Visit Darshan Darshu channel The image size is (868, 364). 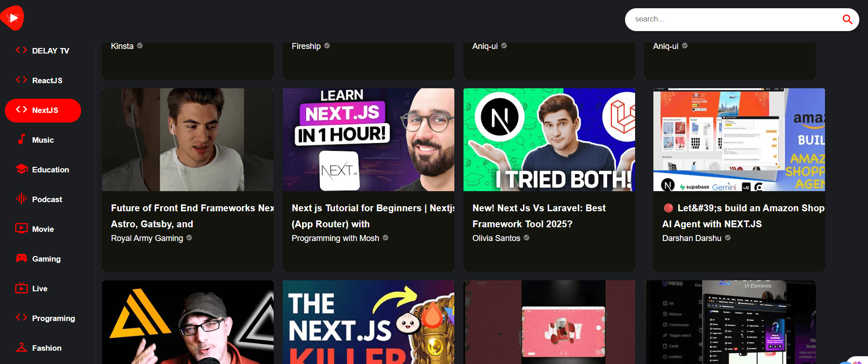coord(692,238)
